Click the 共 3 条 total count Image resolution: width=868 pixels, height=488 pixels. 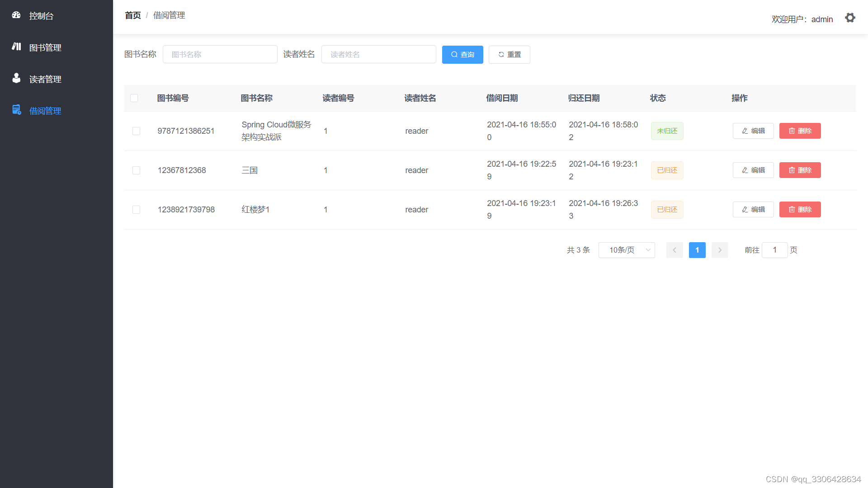[x=578, y=250]
